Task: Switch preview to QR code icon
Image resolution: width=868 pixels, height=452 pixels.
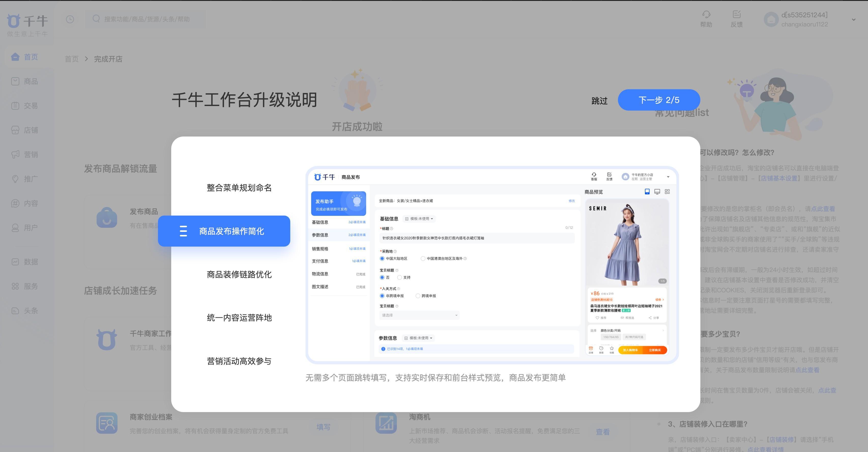Action: (x=667, y=192)
